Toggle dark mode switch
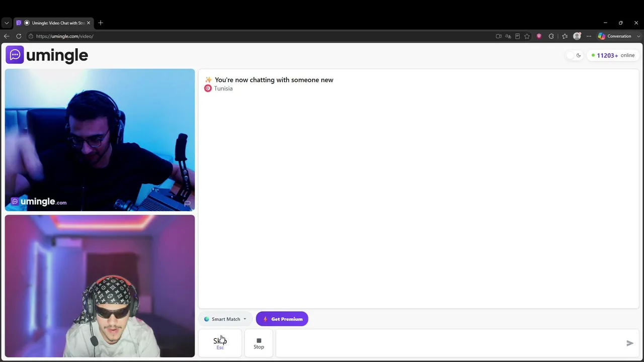The image size is (644, 362). tap(574, 55)
